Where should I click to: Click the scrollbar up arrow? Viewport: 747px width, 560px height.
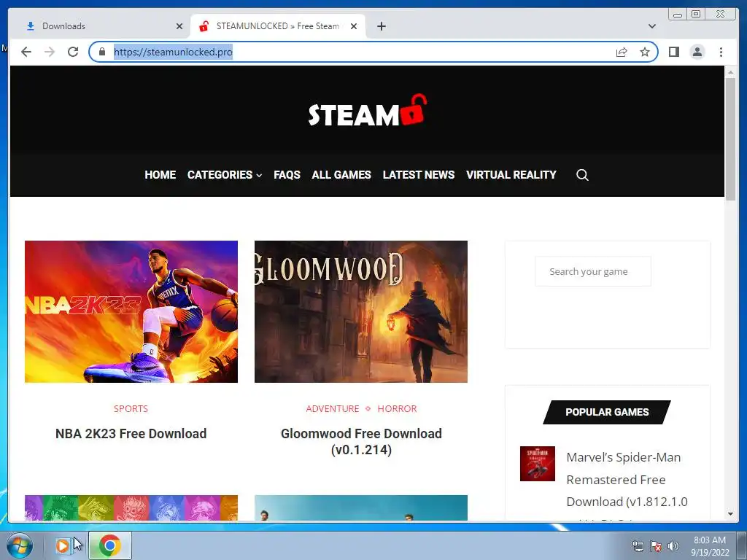[x=730, y=72]
